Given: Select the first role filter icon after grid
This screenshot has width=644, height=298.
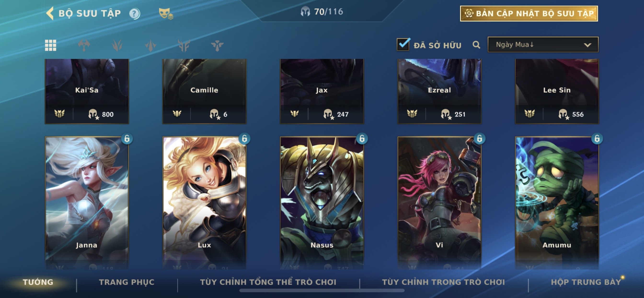Looking at the screenshot, I should pos(84,45).
